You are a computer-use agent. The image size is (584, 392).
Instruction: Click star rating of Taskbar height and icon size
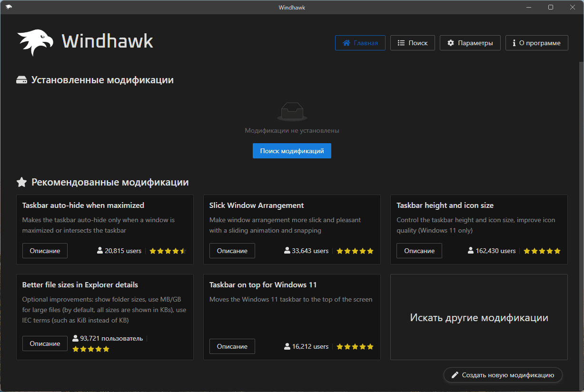coord(542,251)
